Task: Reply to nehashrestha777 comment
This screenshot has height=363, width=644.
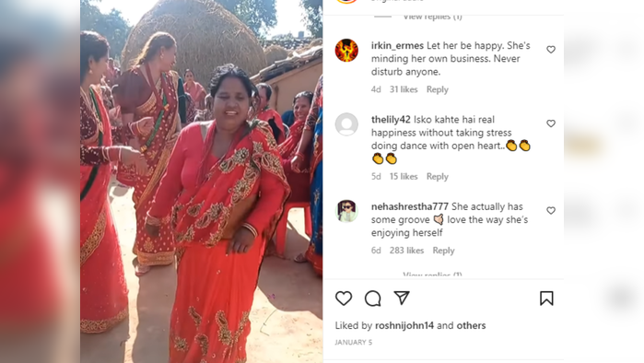Action: [443, 251]
